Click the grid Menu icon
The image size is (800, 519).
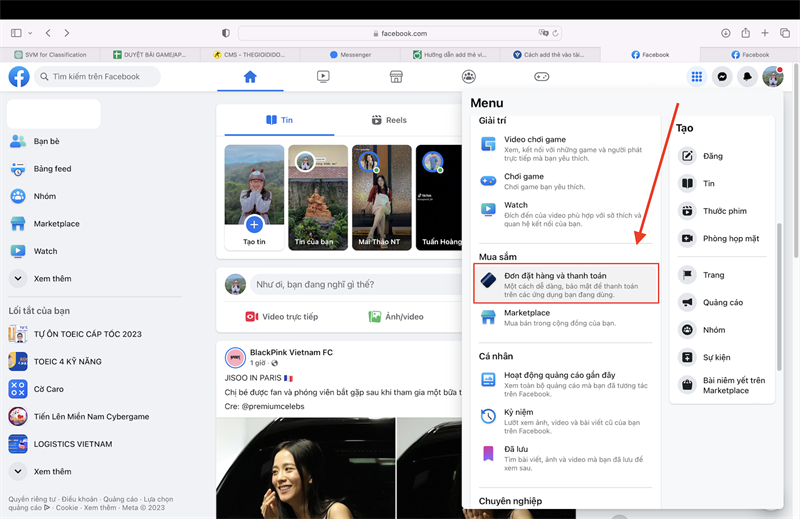tap(697, 77)
